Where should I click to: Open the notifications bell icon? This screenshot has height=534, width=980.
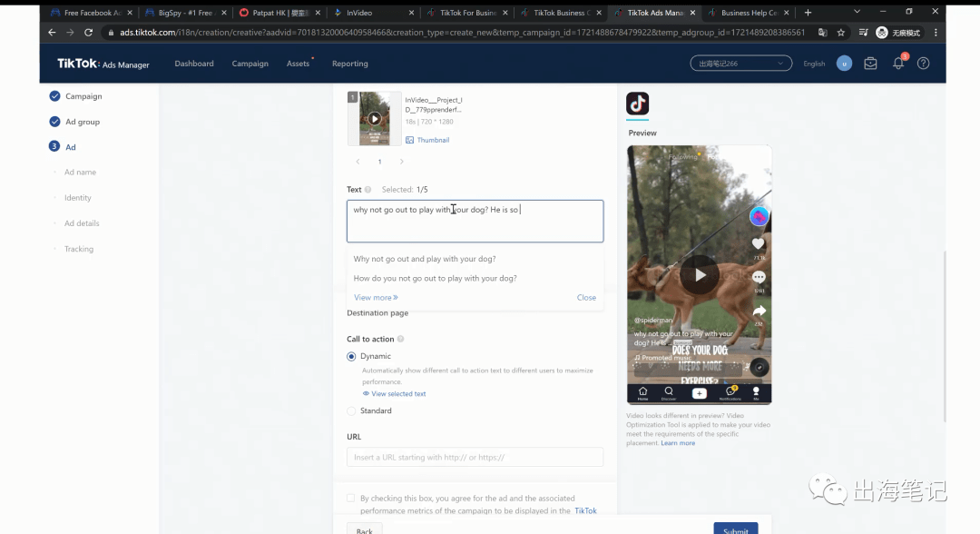tap(898, 64)
